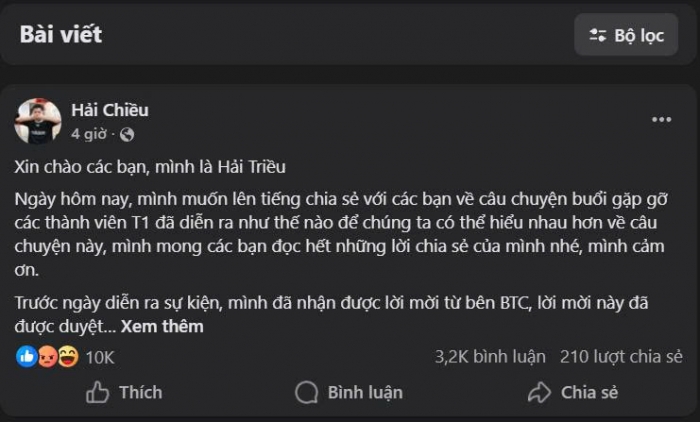Open the 10K reactions count list
This screenshot has width=700, height=422.
pyautogui.click(x=100, y=357)
